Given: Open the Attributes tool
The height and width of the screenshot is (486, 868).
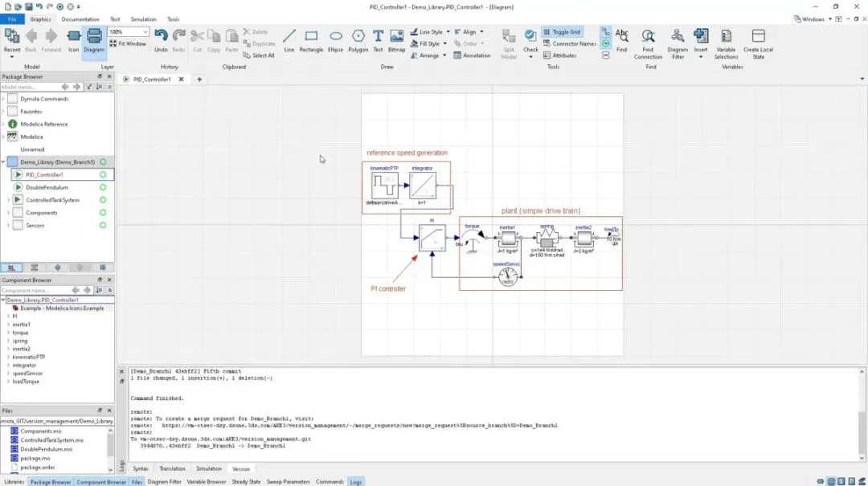Looking at the screenshot, I should (559, 55).
